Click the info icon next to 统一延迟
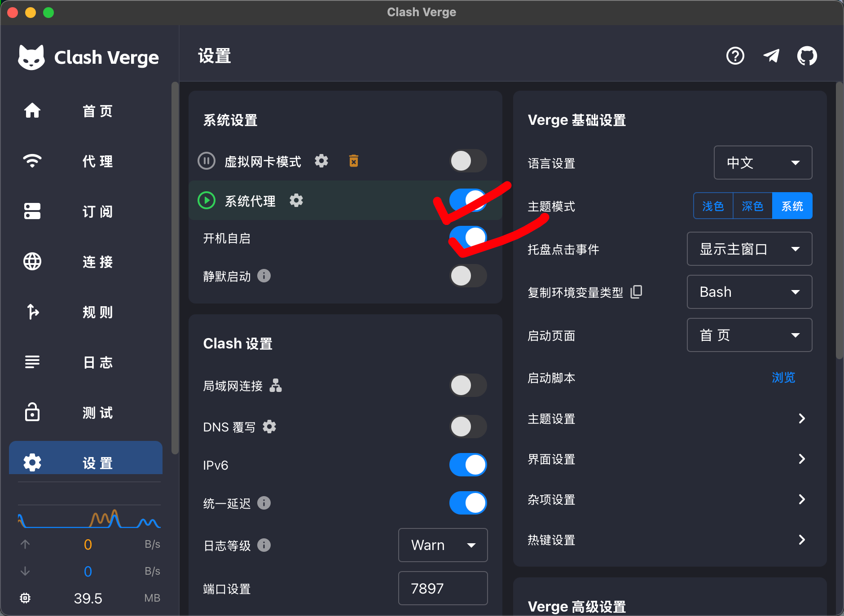Viewport: 844px width, 616px height. click(264, 503)
